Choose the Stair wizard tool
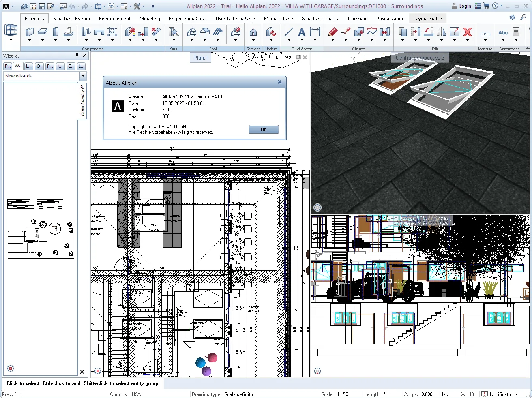 tap(174, 32)
